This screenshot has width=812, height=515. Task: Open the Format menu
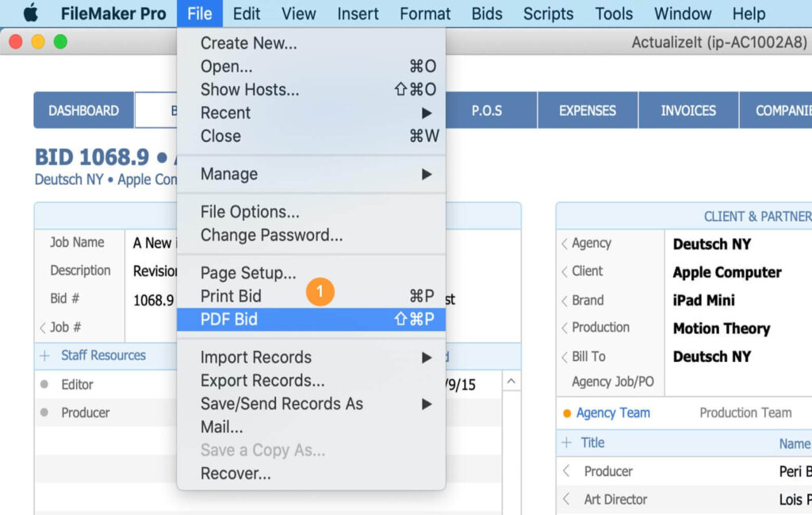click(x=425, y=13)
